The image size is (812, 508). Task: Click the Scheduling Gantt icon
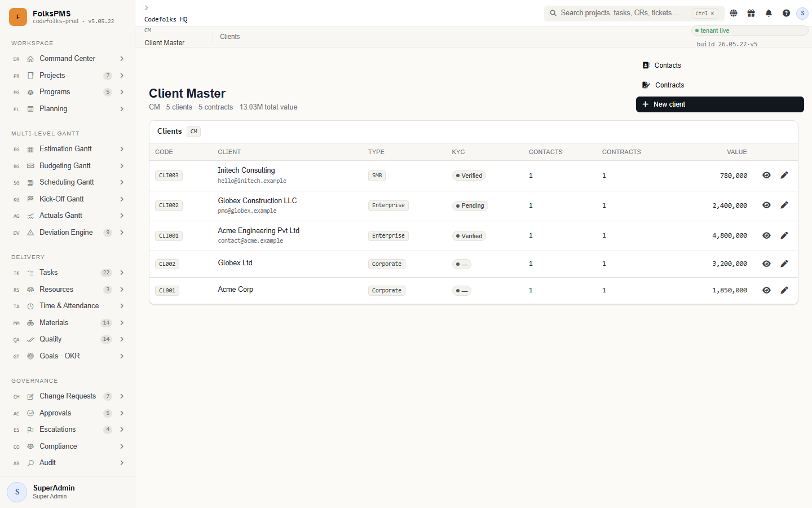(x=30, y=182)
